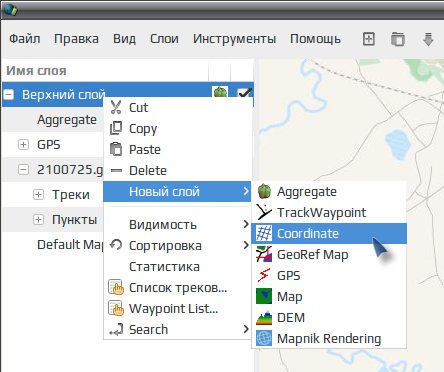
Task: Click the Coordinate grid icon
Action: pyautogui.click(x=264, y=233)
